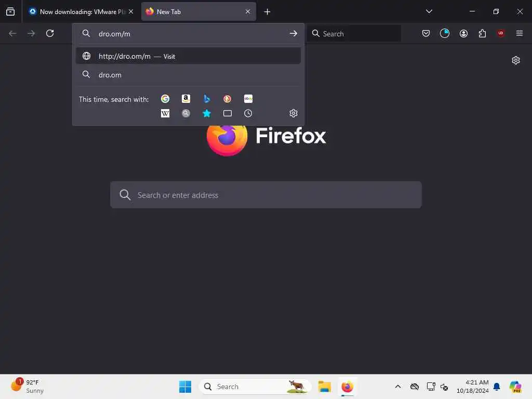This screenshot has height=399, width=532.
Task: Select the grey magnifier search engine icon
Action: coord(185,113)
